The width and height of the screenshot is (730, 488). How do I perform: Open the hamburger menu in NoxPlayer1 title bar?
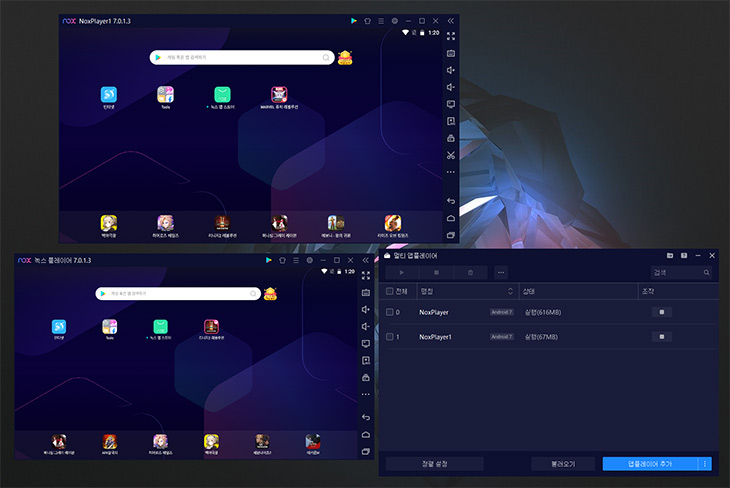(x=381, y=21)
